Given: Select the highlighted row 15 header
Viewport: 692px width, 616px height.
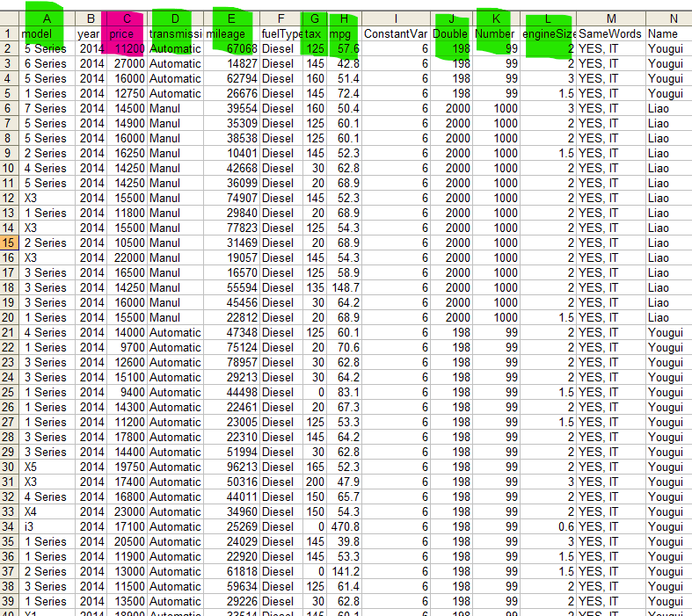Looking at the screenshot, I should [10, 243].
